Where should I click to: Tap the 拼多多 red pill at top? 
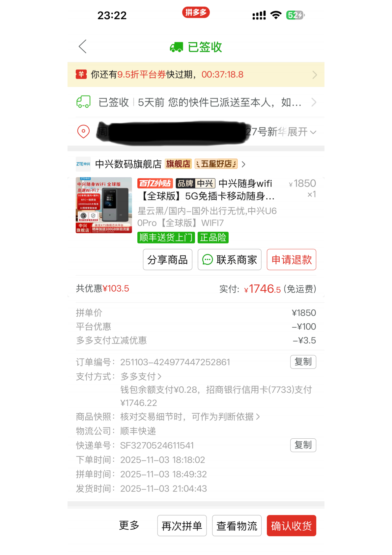(x=196, y=13)
